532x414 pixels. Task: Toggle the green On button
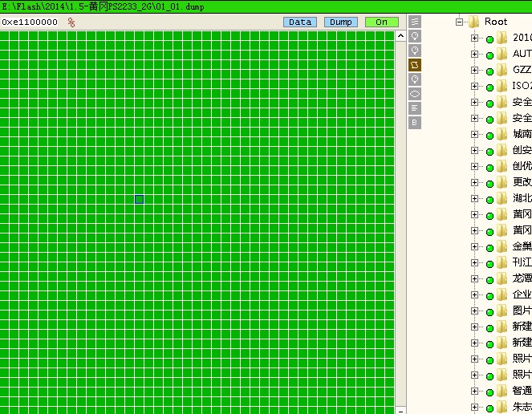tap(382, 22)
